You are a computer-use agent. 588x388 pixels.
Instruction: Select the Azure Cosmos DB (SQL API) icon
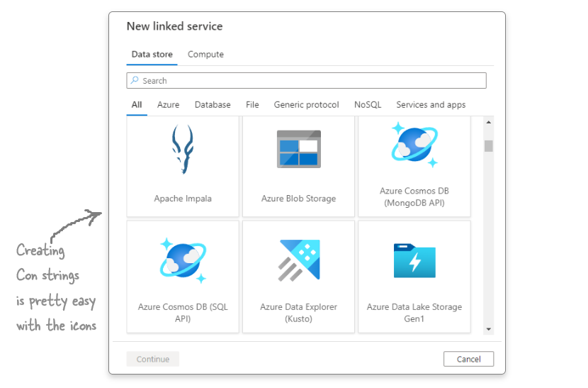tap(183, 260)
